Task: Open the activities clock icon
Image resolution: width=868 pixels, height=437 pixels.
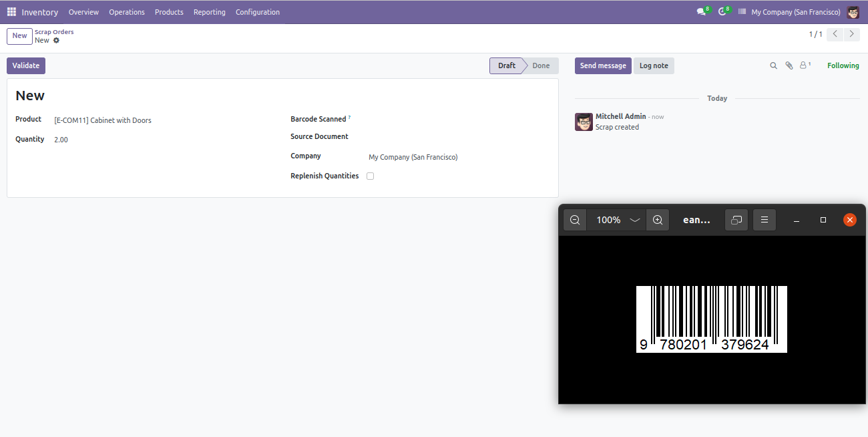Action: pos(722,12)
